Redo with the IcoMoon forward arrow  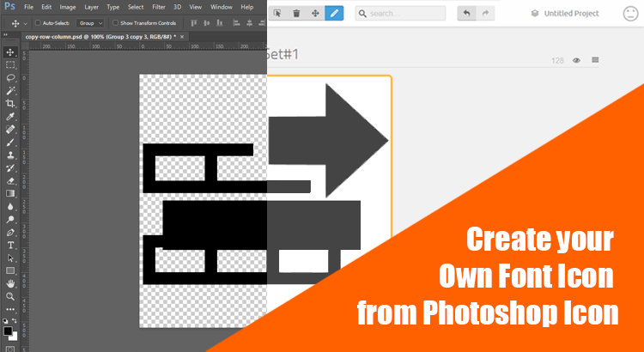point(485,13)
